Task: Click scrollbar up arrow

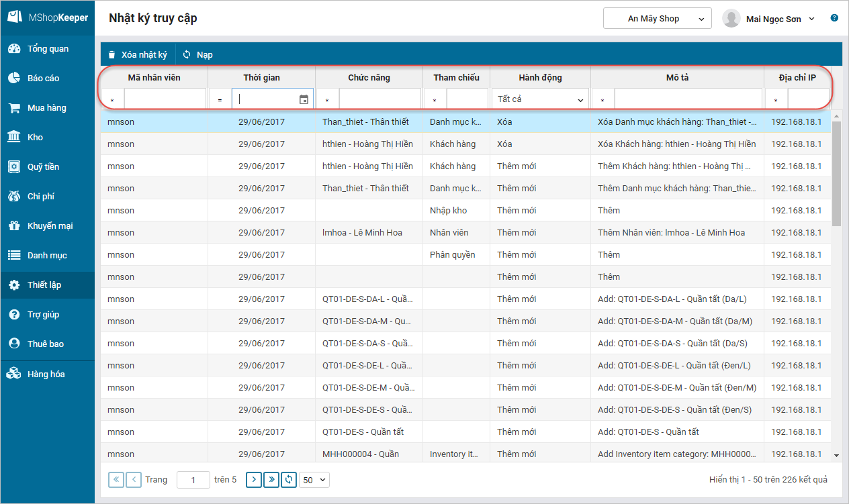Action: [836, 115]
